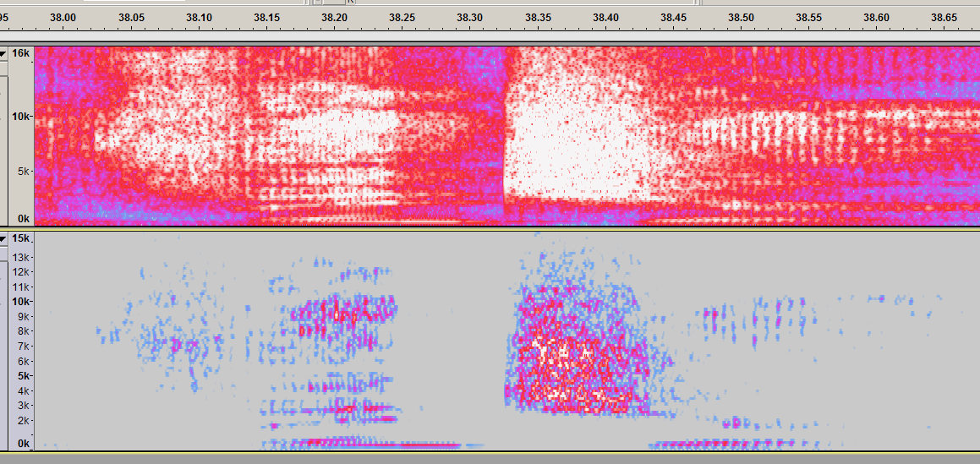
Task: Click the 4k- label on the lower frequency scale
Action: pos(25,391)
